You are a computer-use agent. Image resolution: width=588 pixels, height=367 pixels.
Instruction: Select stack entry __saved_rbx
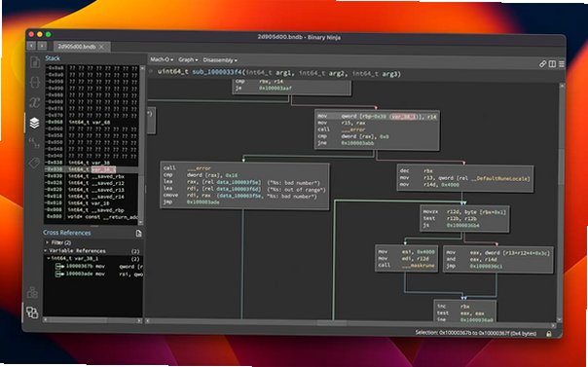coord(96,176)
